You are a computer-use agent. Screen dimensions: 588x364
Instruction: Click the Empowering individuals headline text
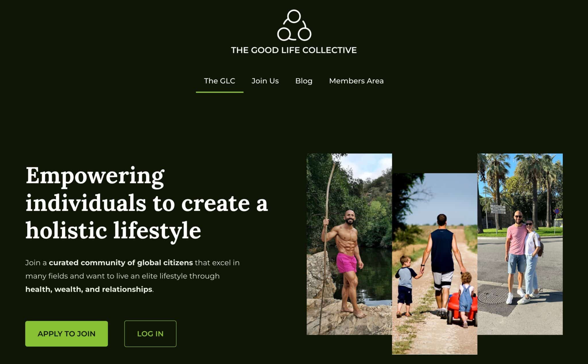pyautogui.click(x=147, y=203)
